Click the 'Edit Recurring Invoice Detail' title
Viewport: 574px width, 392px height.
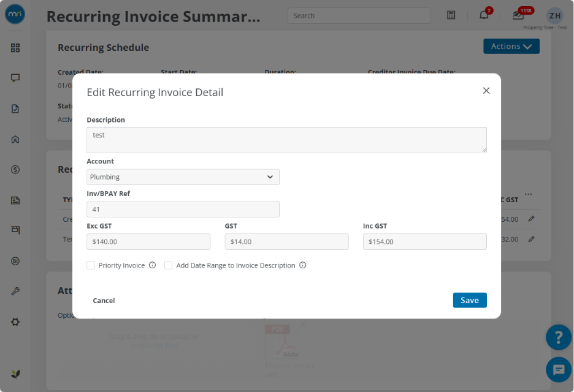[155, 92]
